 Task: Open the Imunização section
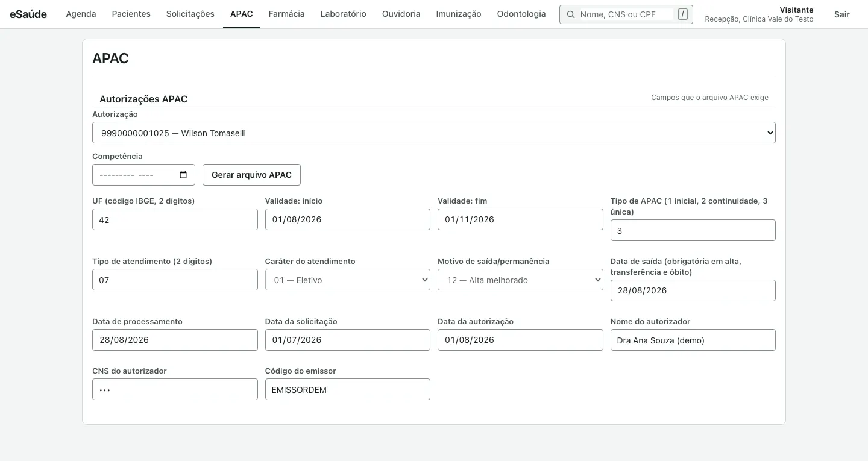[x=459, y=14]
